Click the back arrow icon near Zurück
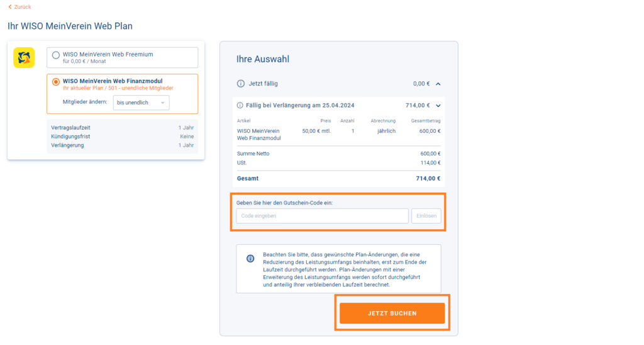This screenshot has width=644, height=345. click(x=10, y=7)
